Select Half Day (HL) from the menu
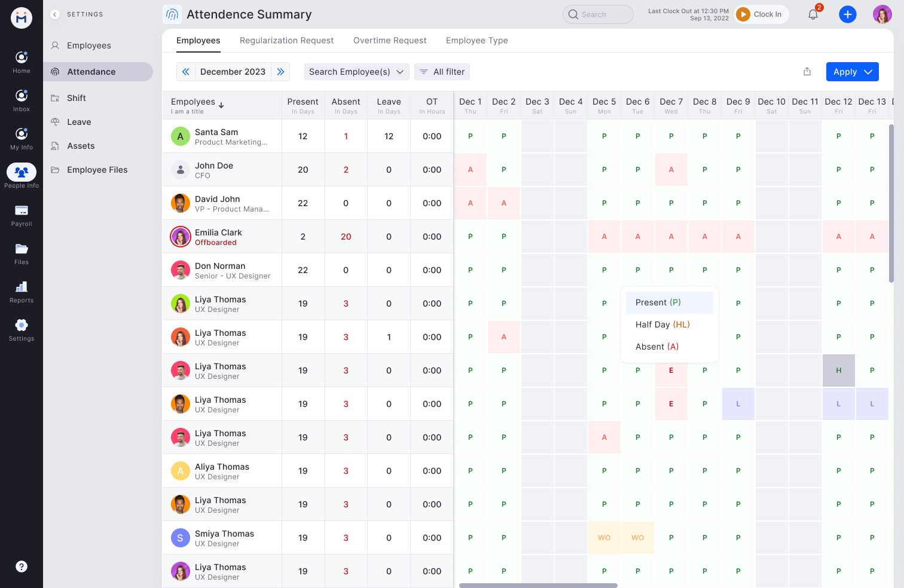The image size is (904, 588). click(x=662, y=324)
